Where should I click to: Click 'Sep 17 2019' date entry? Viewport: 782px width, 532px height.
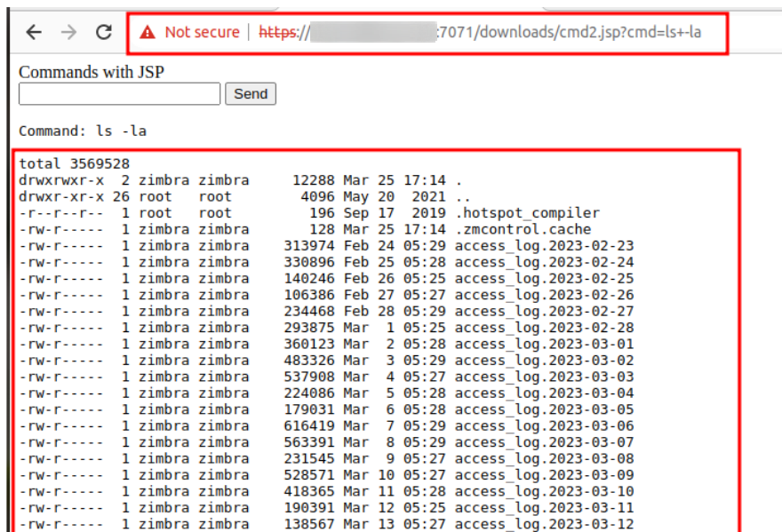pos(395,213)
